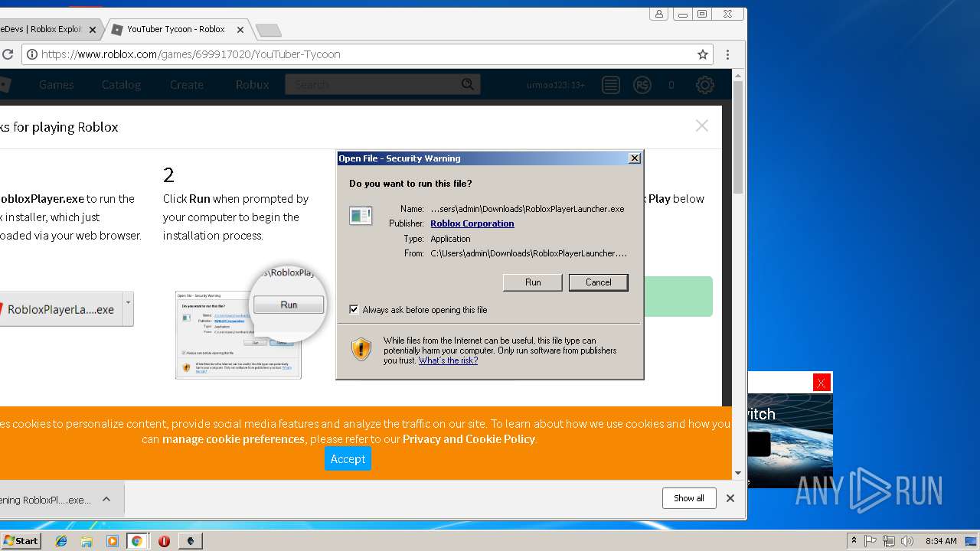Uncheck Always ask before opening this file
The image size is (980, 551).
point(354,310)
